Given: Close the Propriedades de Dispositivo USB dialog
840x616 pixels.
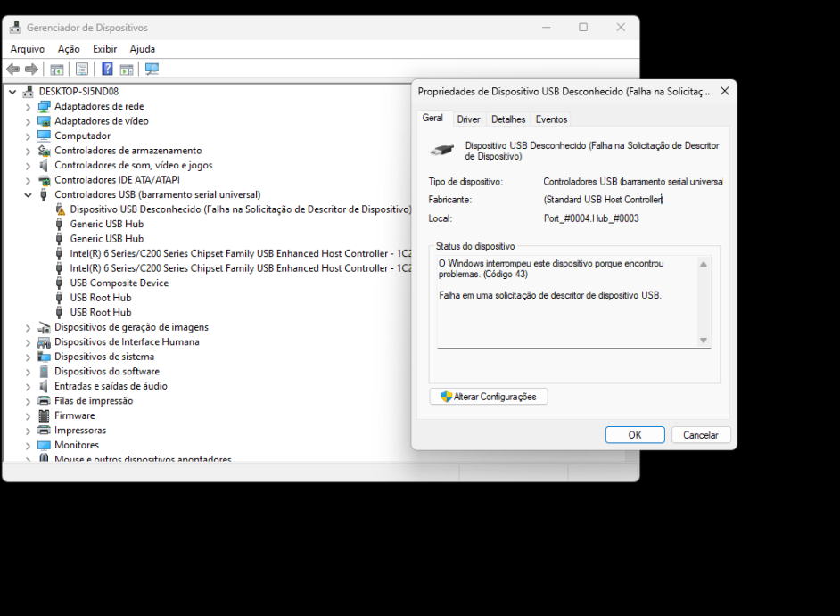Looking at the screenshot, I should (724, 92).
